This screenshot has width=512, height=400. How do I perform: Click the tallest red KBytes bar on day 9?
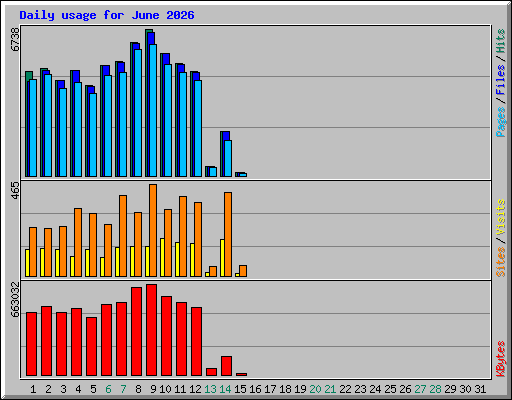(151, 330)
